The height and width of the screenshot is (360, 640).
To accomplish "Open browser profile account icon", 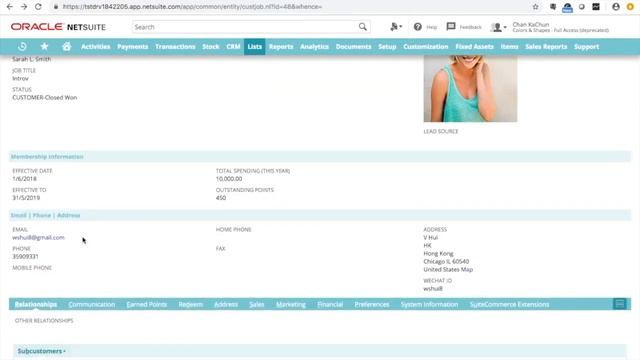I will click(616, 7).
